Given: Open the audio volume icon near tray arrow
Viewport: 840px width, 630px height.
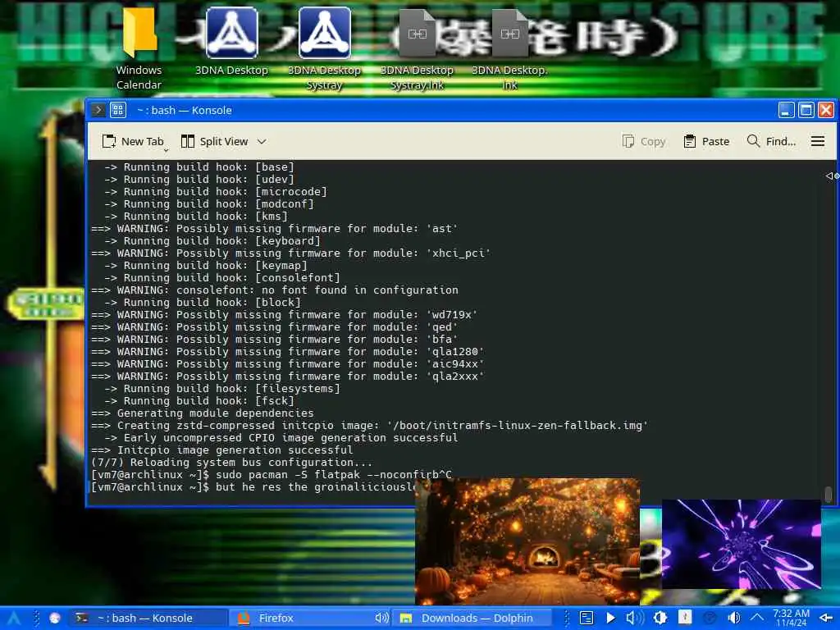Looking at the screenshot, I should point(734,619).
